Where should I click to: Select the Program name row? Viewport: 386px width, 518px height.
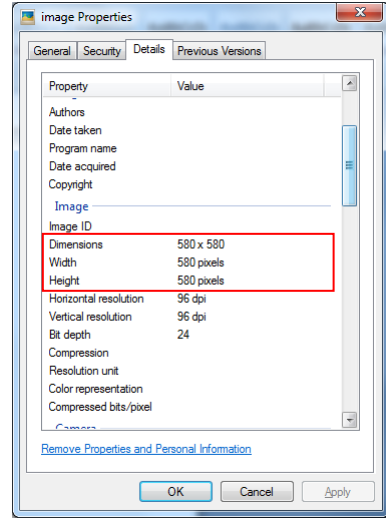click(x=192, y=148)
